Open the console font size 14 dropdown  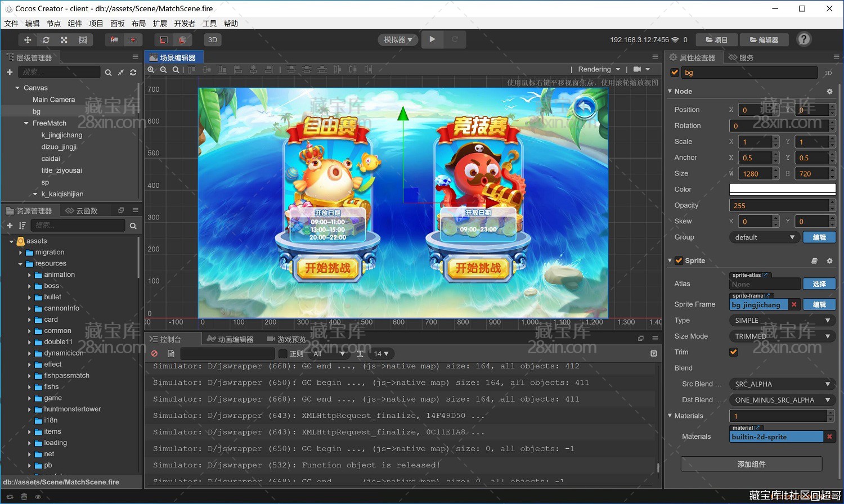pos(381,354)
